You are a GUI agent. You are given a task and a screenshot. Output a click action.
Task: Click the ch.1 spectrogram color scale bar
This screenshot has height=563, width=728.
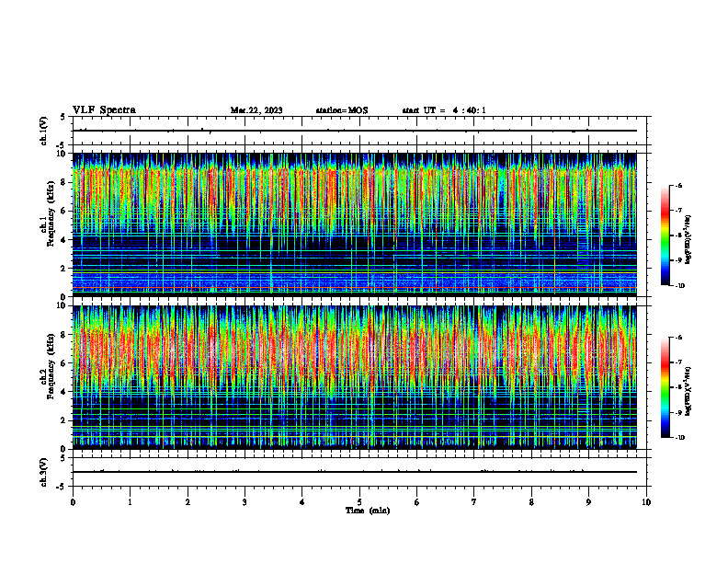coord(665,236)
